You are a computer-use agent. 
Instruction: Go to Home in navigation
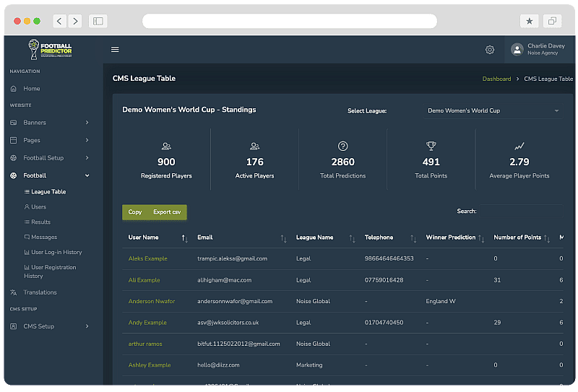(x=32, y=88)
